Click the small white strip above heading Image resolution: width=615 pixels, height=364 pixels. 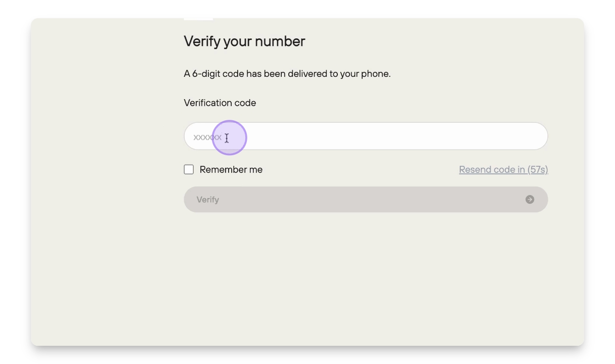(x=198, y=19)
